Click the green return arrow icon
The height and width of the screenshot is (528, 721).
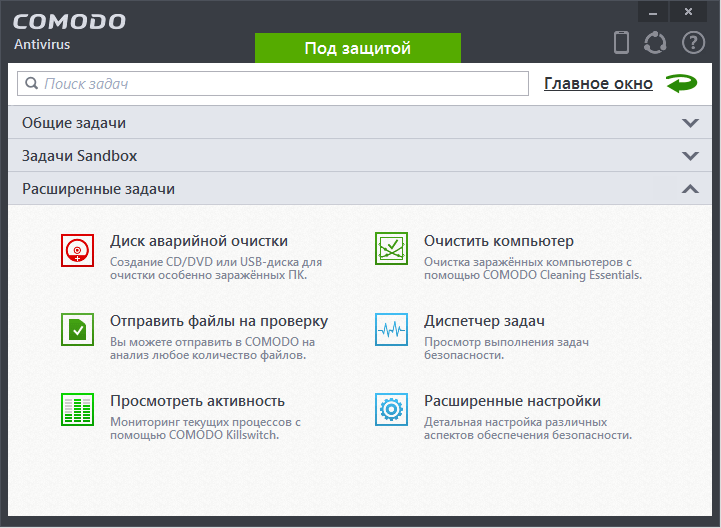(x=681, y=83)
